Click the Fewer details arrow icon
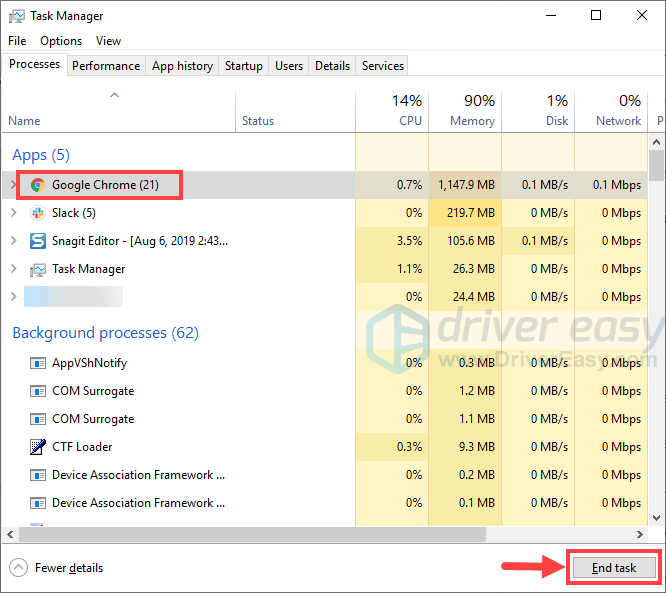666x593 pixels. tap(18, 568)
